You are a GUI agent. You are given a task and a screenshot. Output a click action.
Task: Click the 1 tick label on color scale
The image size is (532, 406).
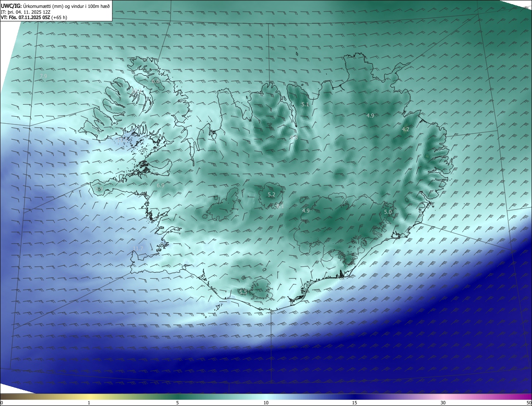[89, 403]
